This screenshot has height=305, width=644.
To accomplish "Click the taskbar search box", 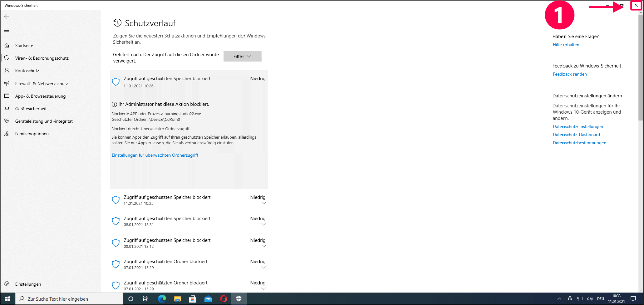I will coord(69,299).
